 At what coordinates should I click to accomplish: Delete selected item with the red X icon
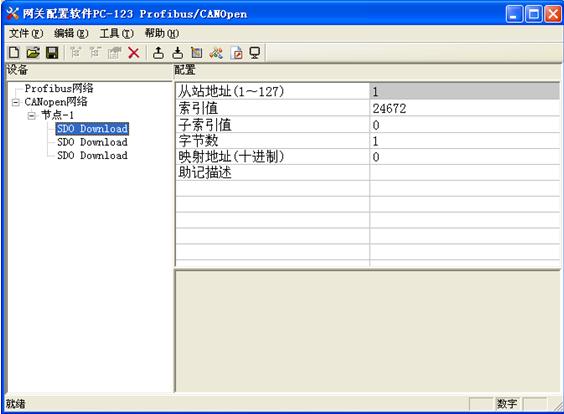pos(134,53)
